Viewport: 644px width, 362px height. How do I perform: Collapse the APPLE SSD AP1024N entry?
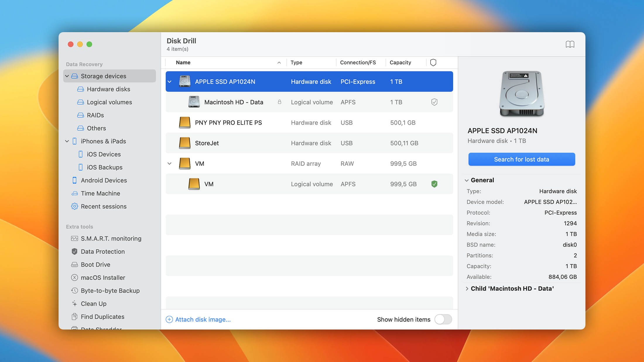(x=169, y=81)
